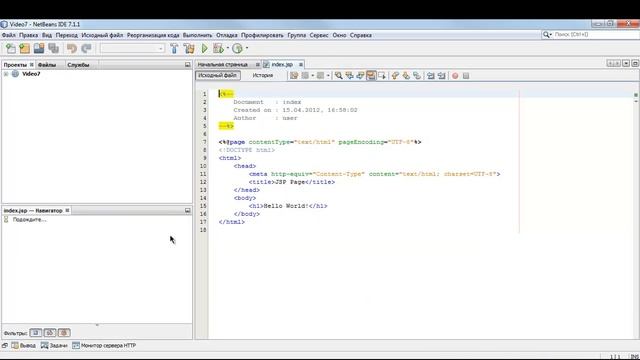
Task: Click the Исходный файл view button
Action: coord(218,76)
